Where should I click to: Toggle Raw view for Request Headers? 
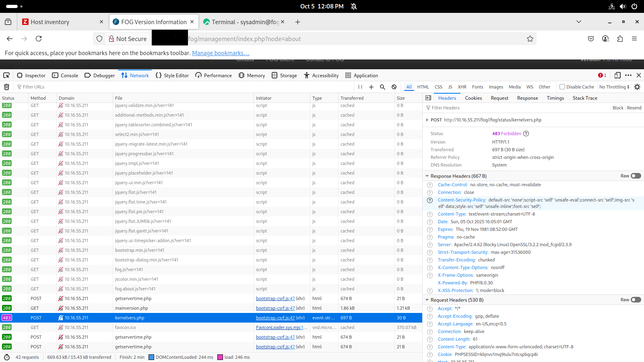coord(636,300)
